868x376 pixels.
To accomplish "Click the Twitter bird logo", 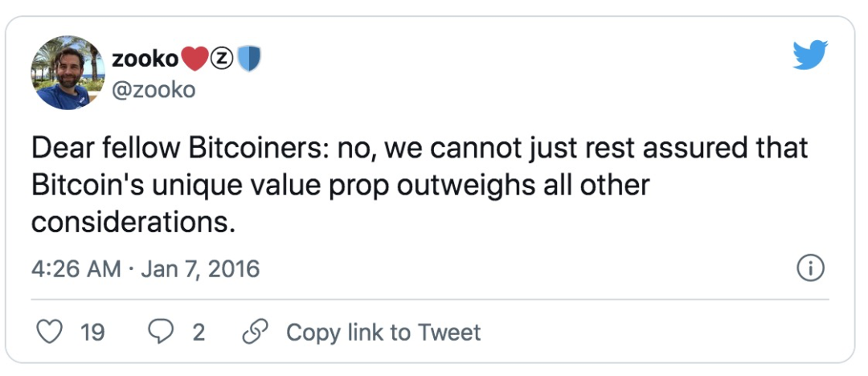I will coord(810,55).
